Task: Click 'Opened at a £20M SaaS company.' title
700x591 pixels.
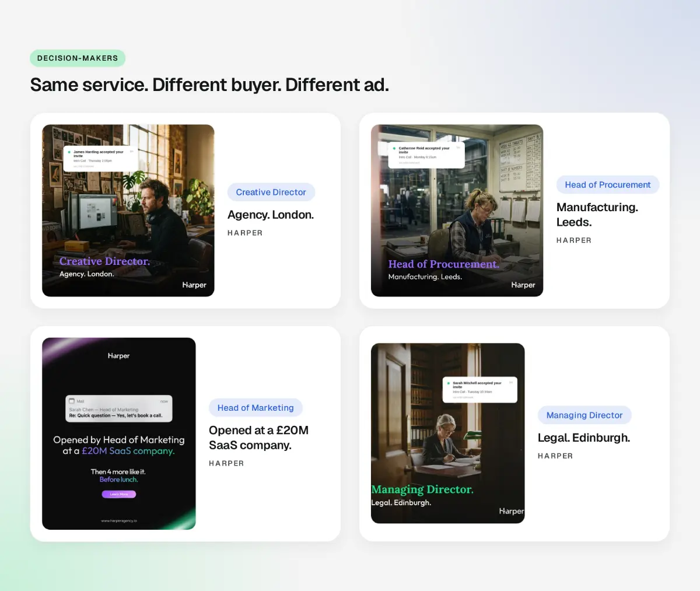Action: 258,438
